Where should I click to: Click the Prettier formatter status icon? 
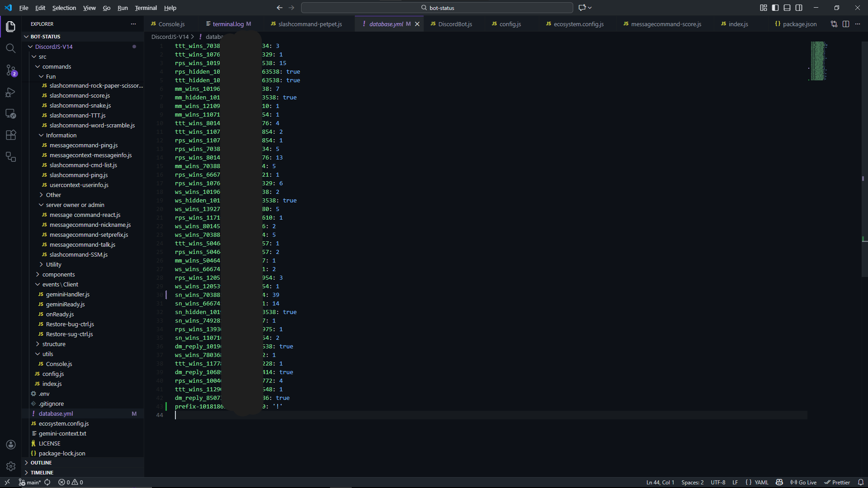point(838,482)
